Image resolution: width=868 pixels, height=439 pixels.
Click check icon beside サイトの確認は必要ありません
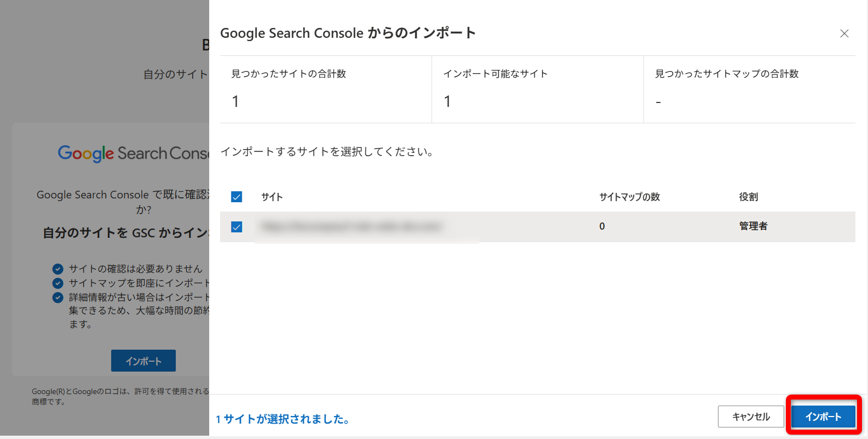coord(58,269)
